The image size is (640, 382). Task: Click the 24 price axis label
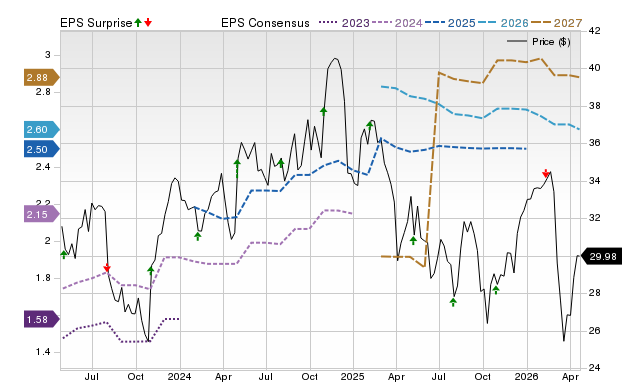(x=595, y=368)
